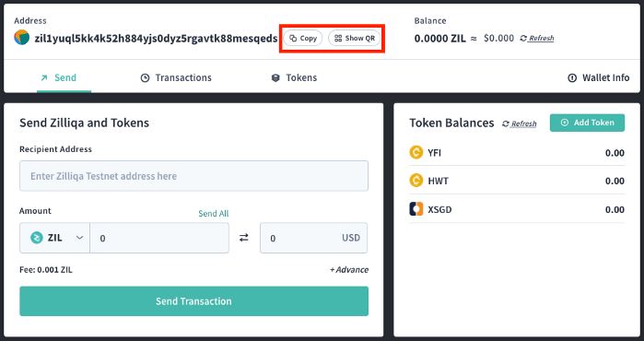Select the YFI token icon

coord(416,153)
